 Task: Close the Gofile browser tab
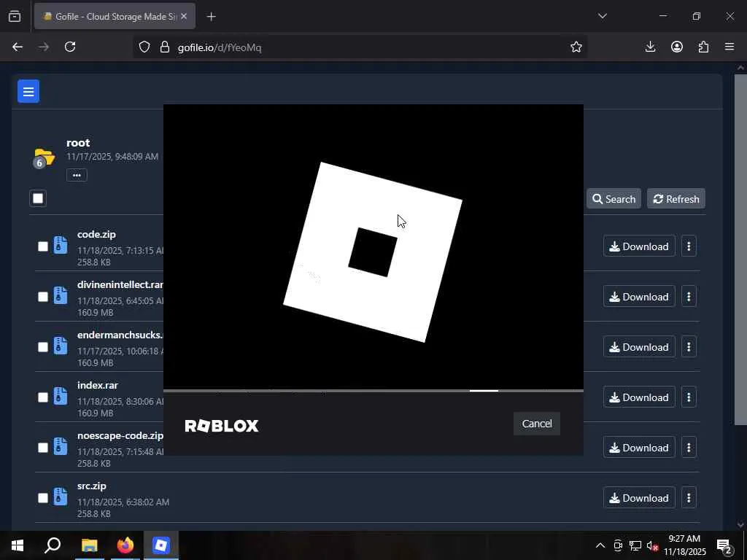pyautogui.click(x=184, y=16)
